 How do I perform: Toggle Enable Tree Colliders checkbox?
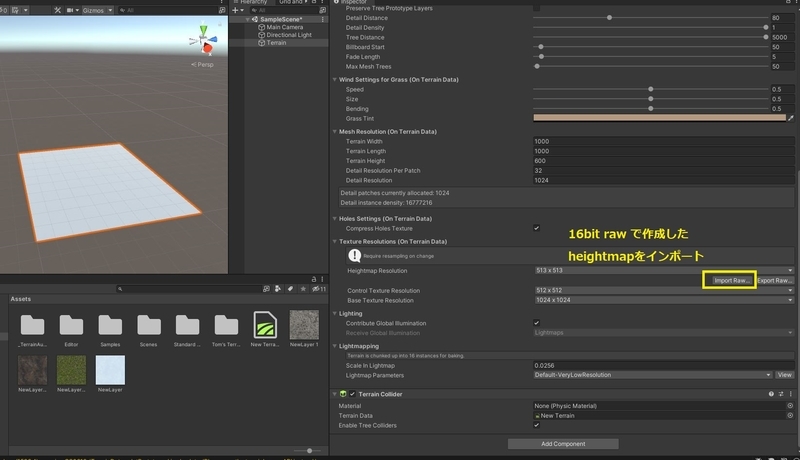point(536,425)
